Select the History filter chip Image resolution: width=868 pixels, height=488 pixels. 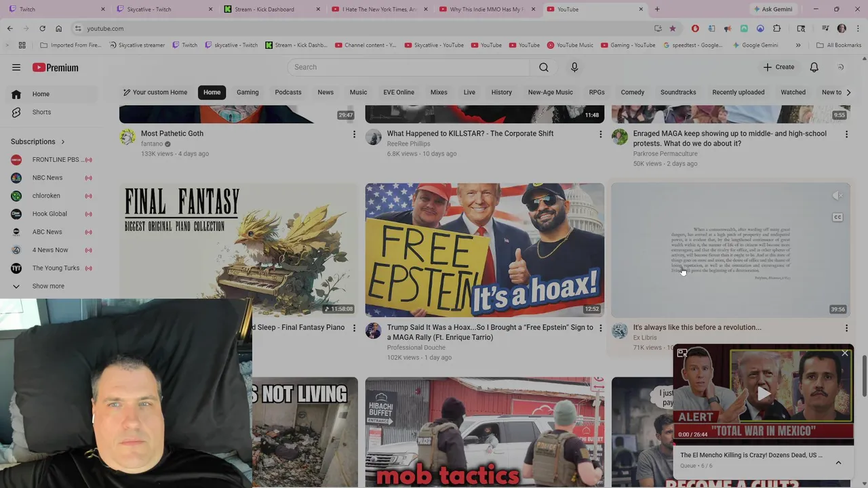(502, 92)
